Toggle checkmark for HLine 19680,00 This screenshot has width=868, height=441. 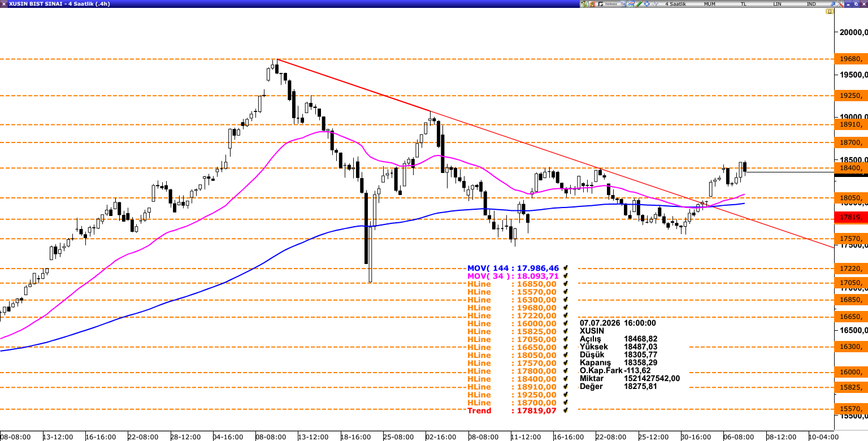click(x=565, y=308)
